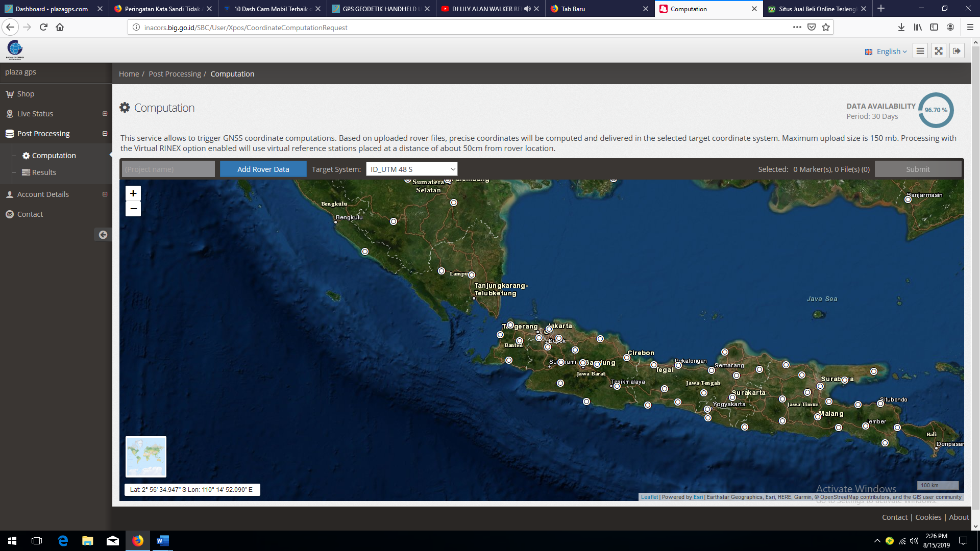980x551 pixels.
Task: Collapse the Post Processing sidebar section
Action: pyautogui.click(x=105, y=134)
